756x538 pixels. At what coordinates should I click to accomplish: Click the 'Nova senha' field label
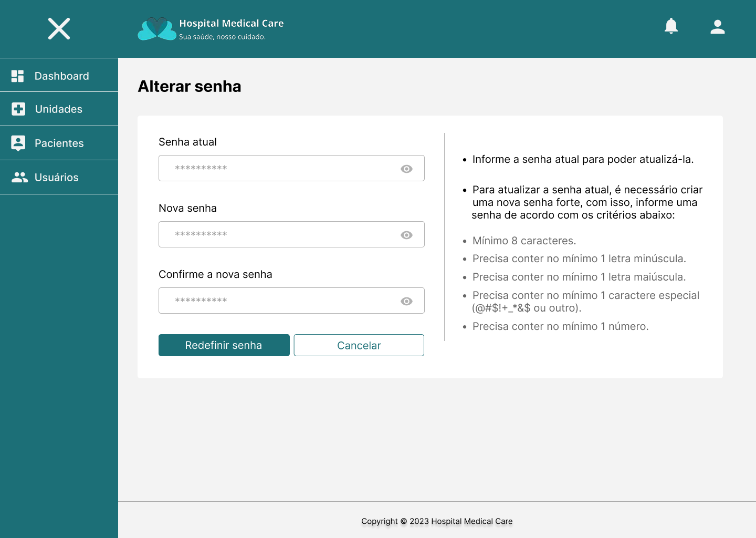187,208
